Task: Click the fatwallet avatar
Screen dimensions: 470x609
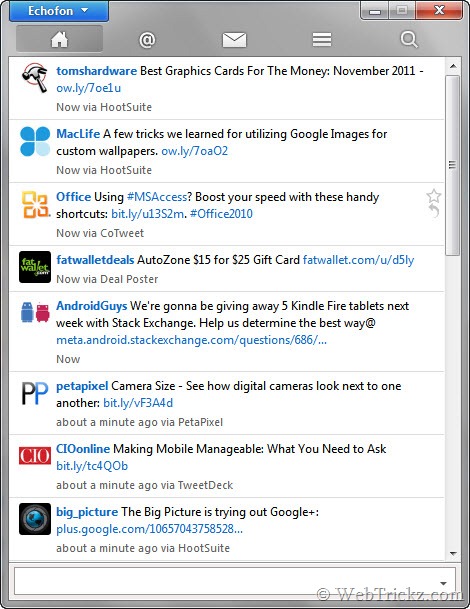Action: pyautogui.click(x=35, y=267)
